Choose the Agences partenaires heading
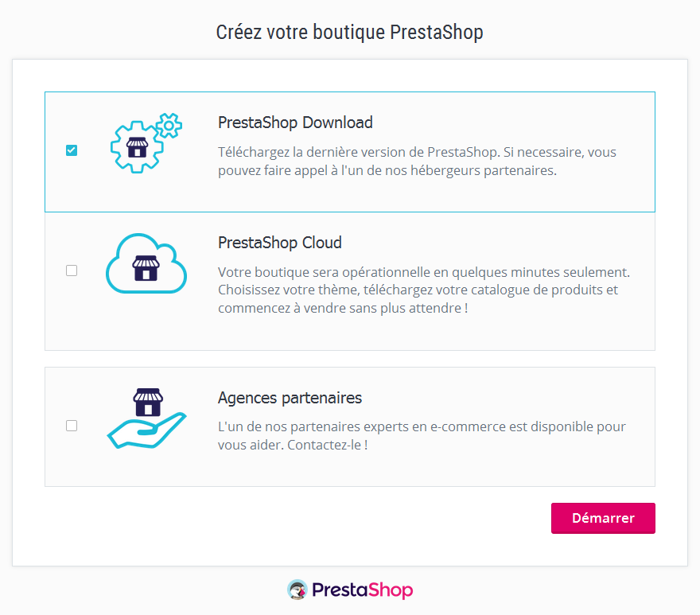Viewport: 700px width, 615px height. 290,398
